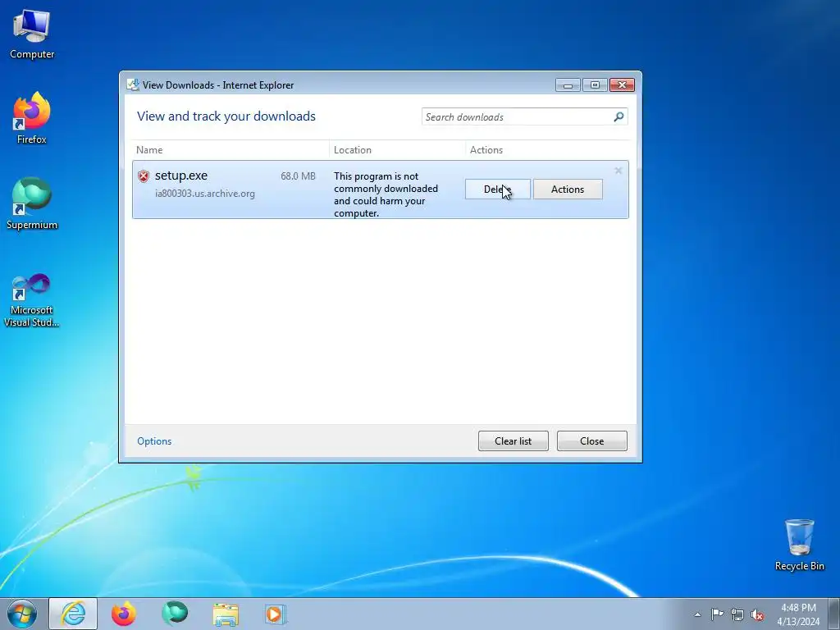This screenshot has height=630, width=840.
Task: Select the Microsoft Visual Studio shortcut
Action: (32, 300)
